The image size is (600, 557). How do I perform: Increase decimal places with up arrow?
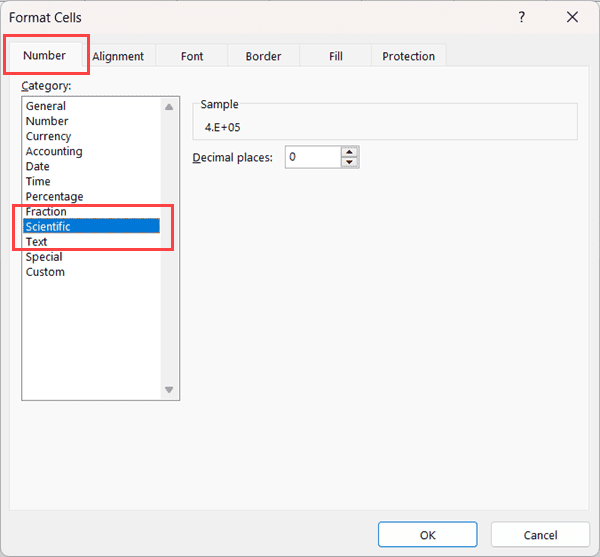click(349, 153)
